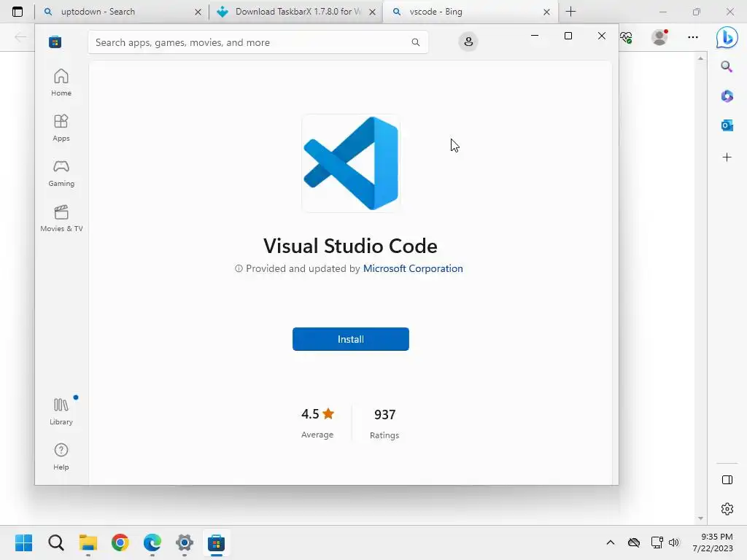Launch Google Chrome from taskbar
This screenshot has height=560, width=747.
point(120,542)
